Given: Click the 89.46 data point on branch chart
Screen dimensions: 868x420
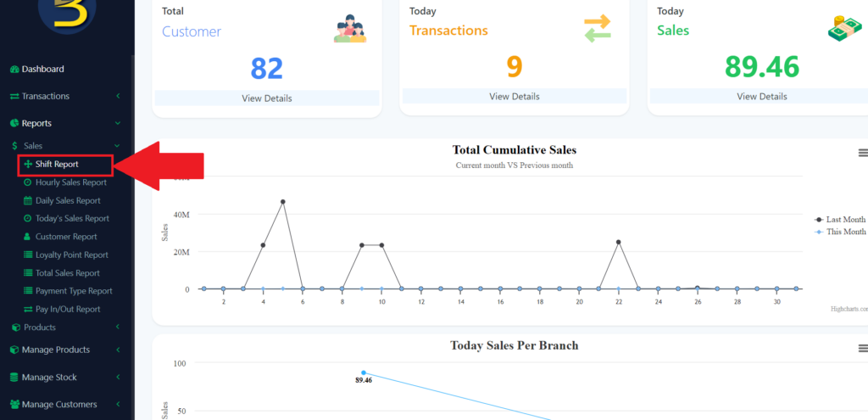Looking at the screenshot, I should click(x=364, y=372).
